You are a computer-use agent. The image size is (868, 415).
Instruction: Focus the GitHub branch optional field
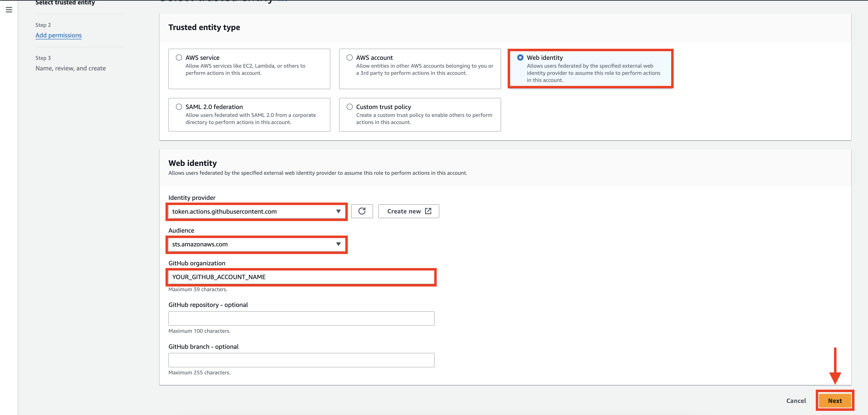(x=301, y=360)
